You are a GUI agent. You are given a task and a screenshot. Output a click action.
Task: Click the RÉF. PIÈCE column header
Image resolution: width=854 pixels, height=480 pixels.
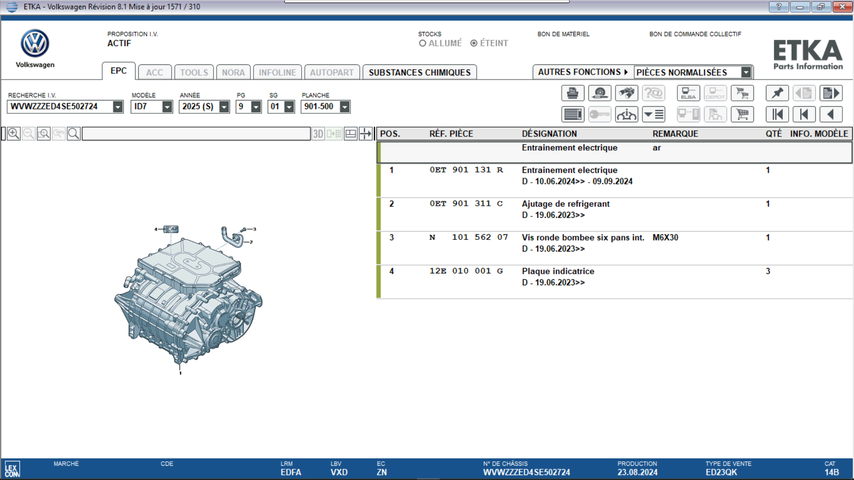tap(451, 133)
